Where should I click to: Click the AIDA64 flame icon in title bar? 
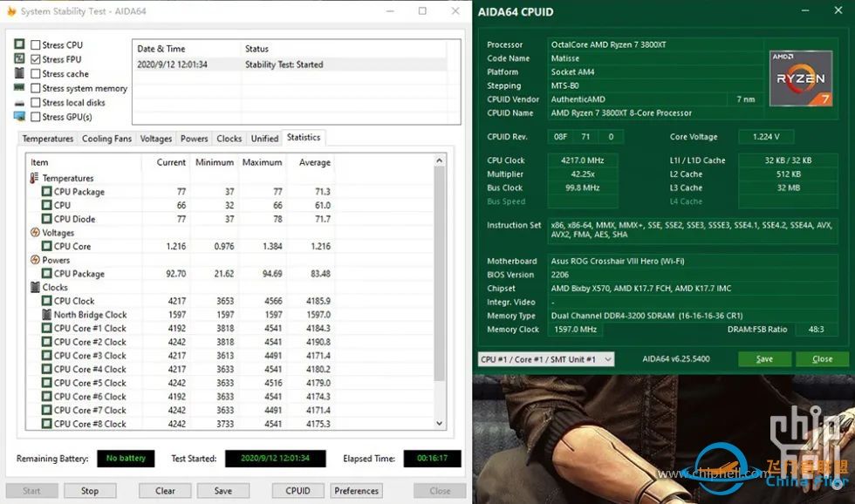(x=11, y=10)
